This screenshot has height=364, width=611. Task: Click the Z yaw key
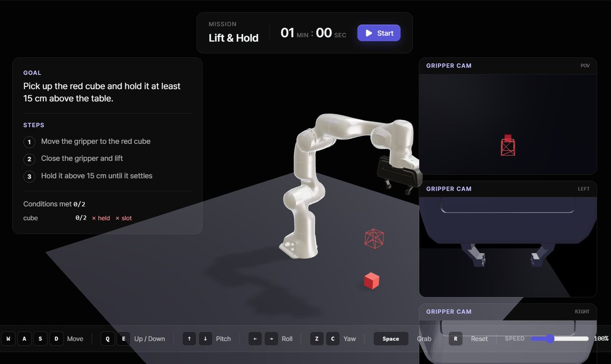tap(317, 339)
